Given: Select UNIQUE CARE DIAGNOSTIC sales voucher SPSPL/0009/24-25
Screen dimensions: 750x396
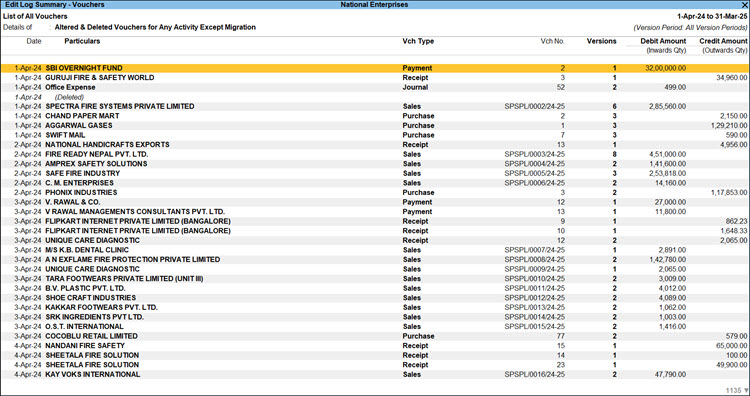Looking at the screenshot, I should point(375,269).
